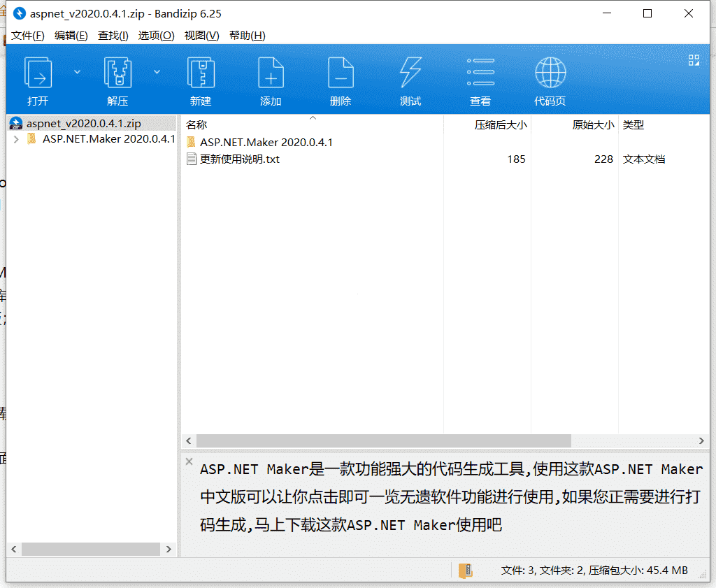Open the 文件(F) menu
The height and width of the screenshot is (588, 716).
(x=27, y=36)
